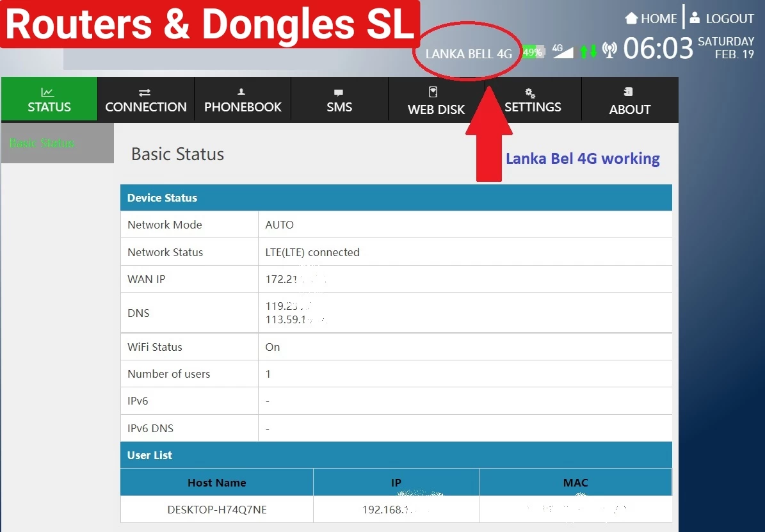Screen dimensions: 765x532
Task: Click the message bubble icon above SMS
Action: tap(339, 92)
